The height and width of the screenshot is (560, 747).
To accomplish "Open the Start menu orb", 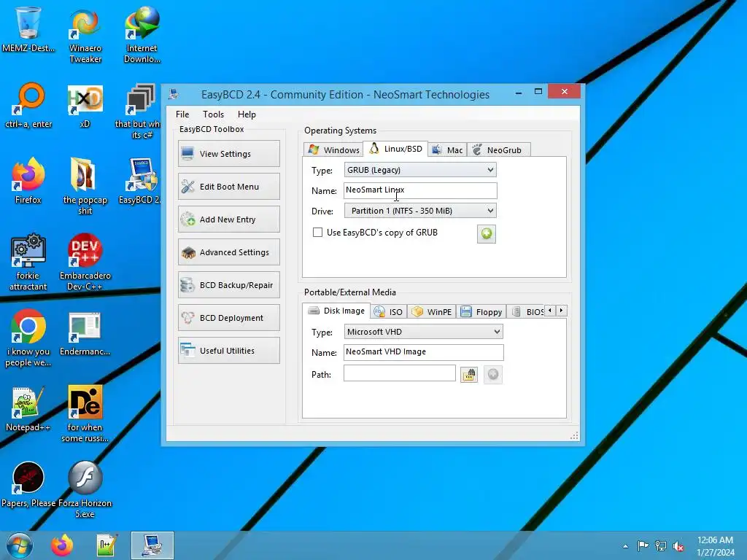I will (19, 545).
